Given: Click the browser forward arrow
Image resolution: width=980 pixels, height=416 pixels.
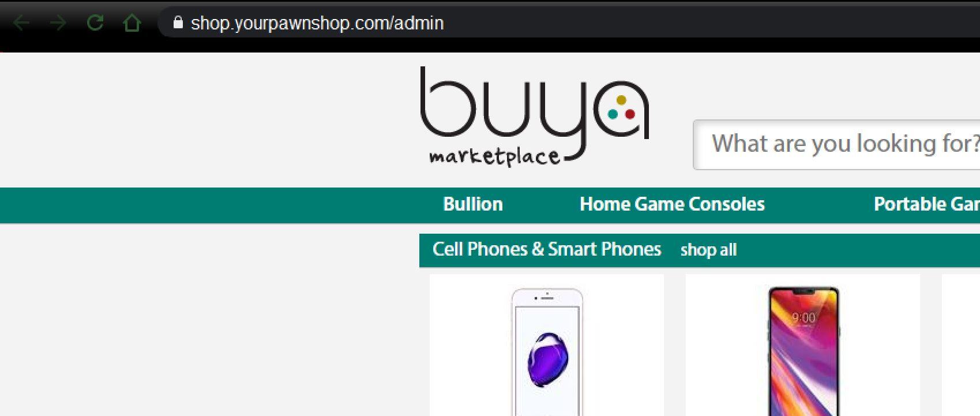Looking at the screenshot, I should pos(58,23).
